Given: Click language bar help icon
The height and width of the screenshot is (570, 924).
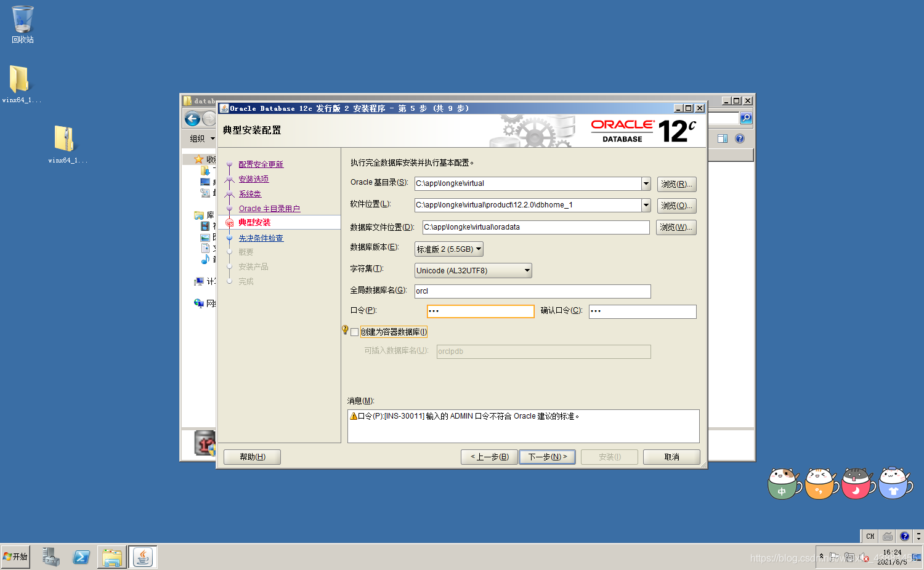Looking at the screenshot, I should (904, 536).
